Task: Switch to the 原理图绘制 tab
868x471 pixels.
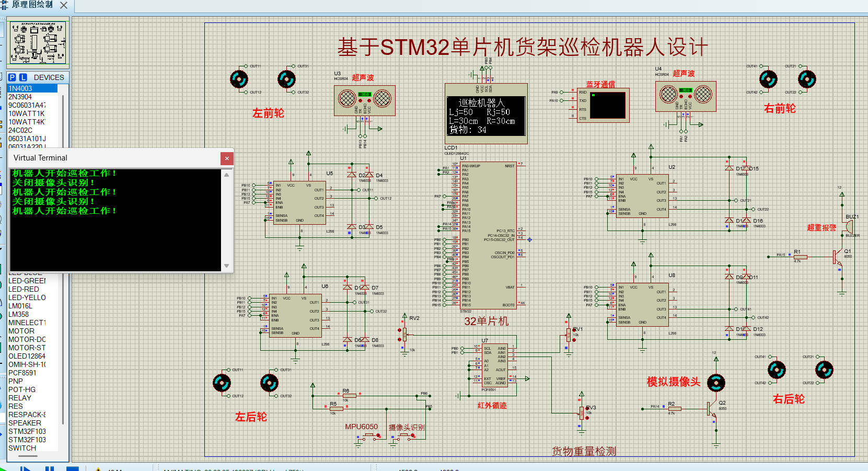Action: coord(32,5)
